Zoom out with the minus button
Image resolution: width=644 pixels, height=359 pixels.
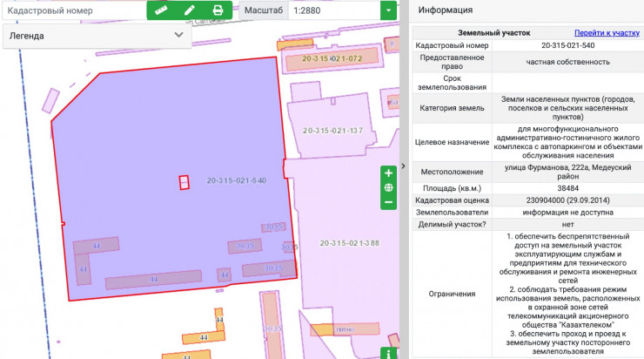[388, 202]
